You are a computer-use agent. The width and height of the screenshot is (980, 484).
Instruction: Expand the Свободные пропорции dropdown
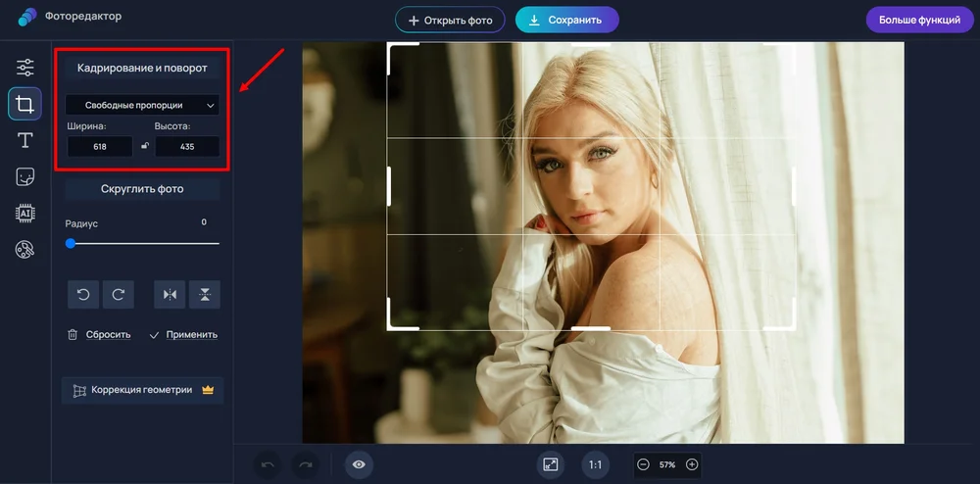tap(142, 105)
